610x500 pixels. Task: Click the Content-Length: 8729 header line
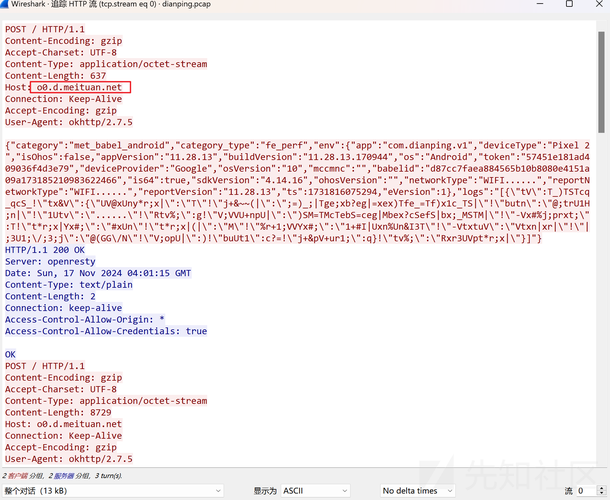point(58,412)
